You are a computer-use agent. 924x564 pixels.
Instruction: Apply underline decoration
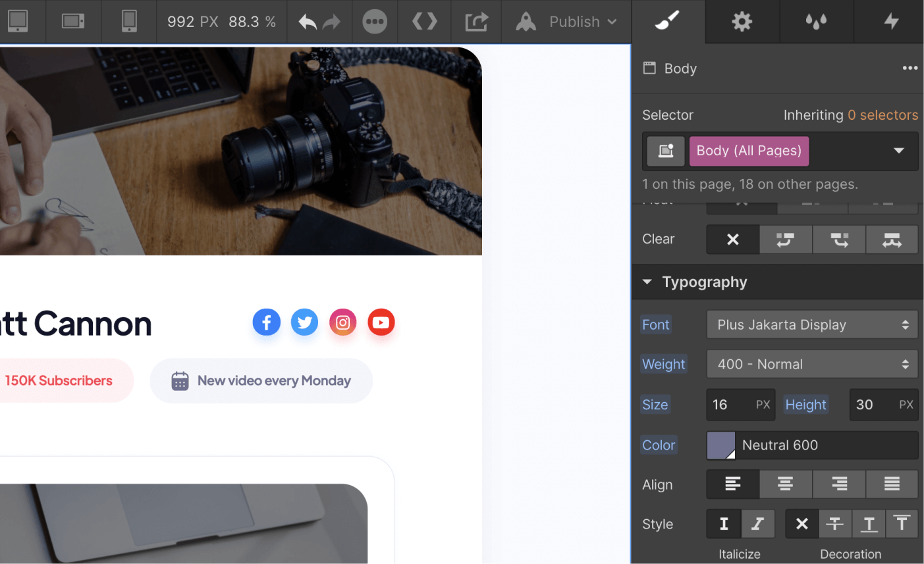point(869,524)
